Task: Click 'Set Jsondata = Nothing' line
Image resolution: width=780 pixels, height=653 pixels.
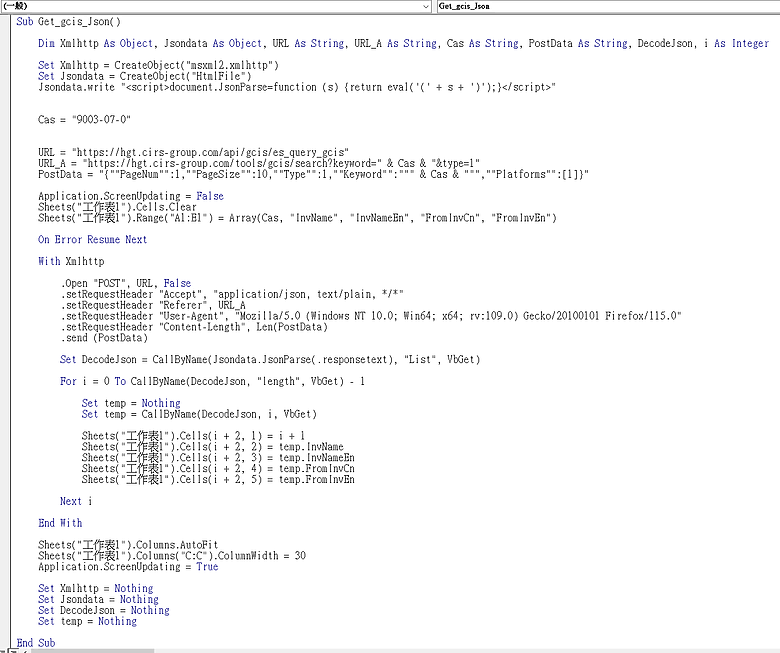Action: tap(98, 599)
